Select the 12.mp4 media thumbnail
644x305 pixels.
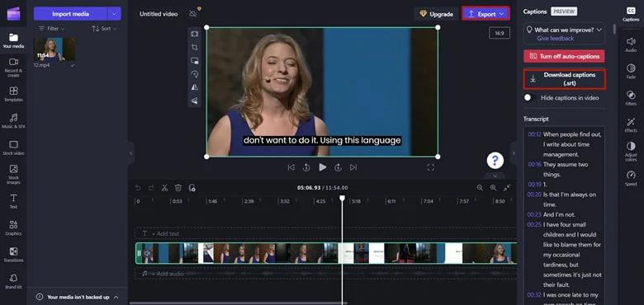click(54, 49)
